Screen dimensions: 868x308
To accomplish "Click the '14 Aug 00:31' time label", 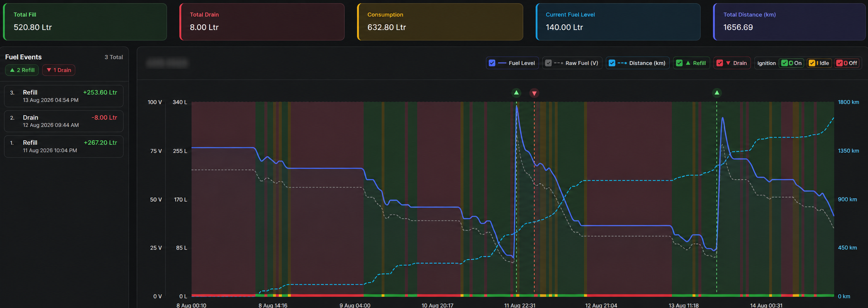I will pyautogui.click(x=766, y=305).
